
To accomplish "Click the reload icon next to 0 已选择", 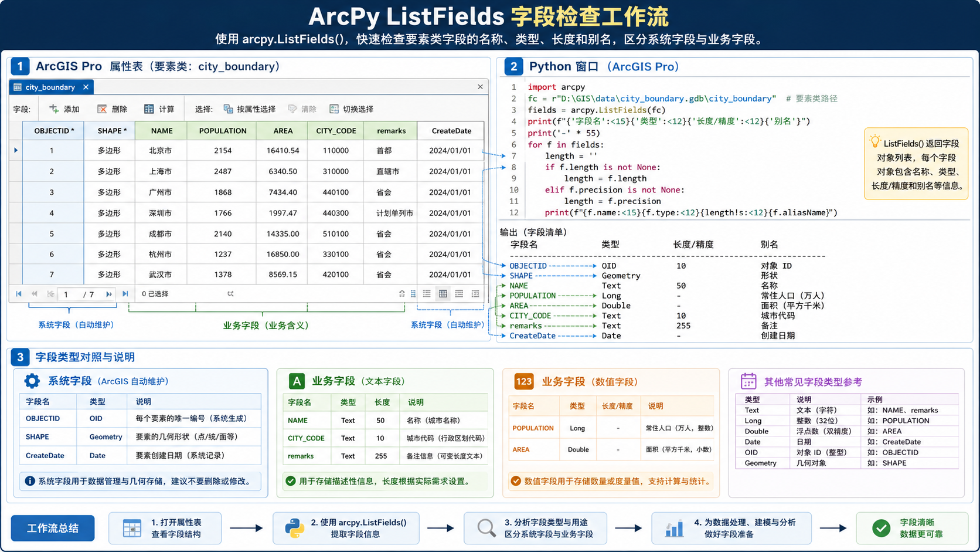I will point(230,294).
